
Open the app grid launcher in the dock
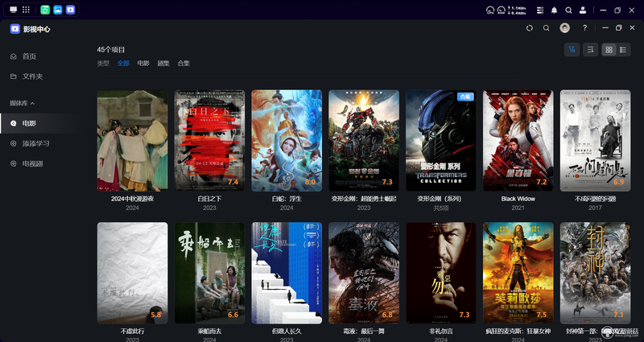point(26,10)
